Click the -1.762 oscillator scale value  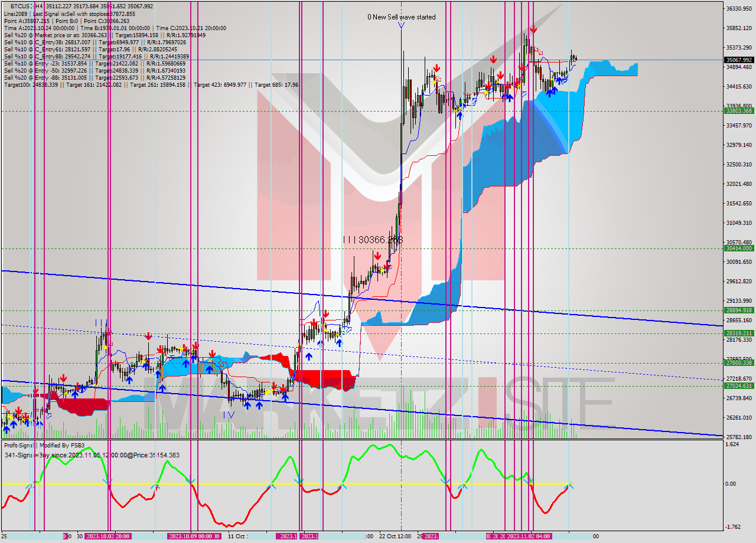(734, 527)
